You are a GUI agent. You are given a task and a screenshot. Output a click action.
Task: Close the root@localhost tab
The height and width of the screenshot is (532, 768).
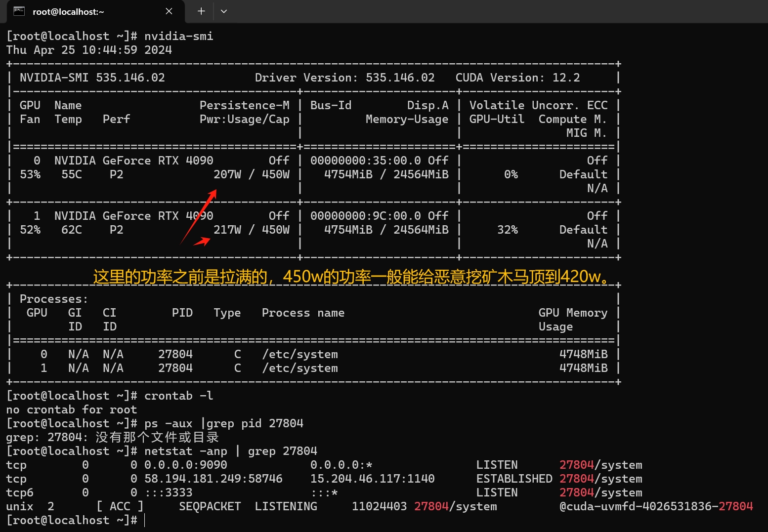pos(169,11)
